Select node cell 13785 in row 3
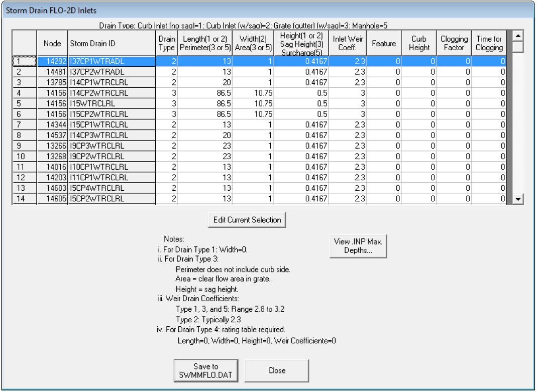 click(x=52, y=82)
